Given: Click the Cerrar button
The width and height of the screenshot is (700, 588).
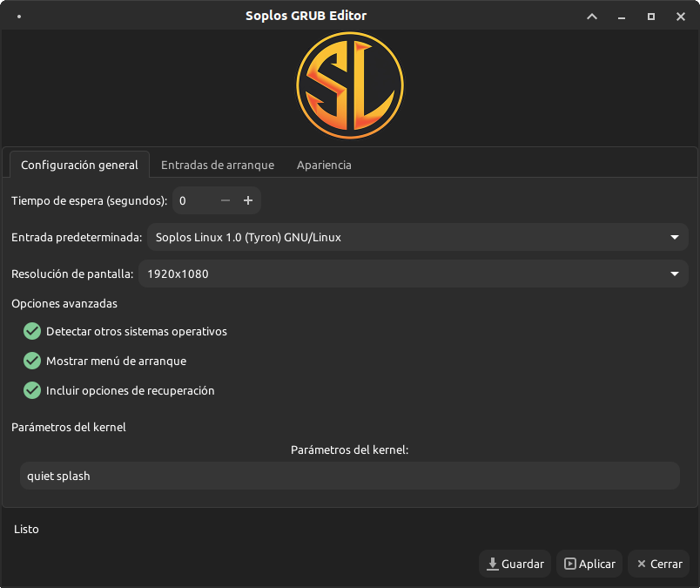Looking at the screenshot, I should point(659,564).
